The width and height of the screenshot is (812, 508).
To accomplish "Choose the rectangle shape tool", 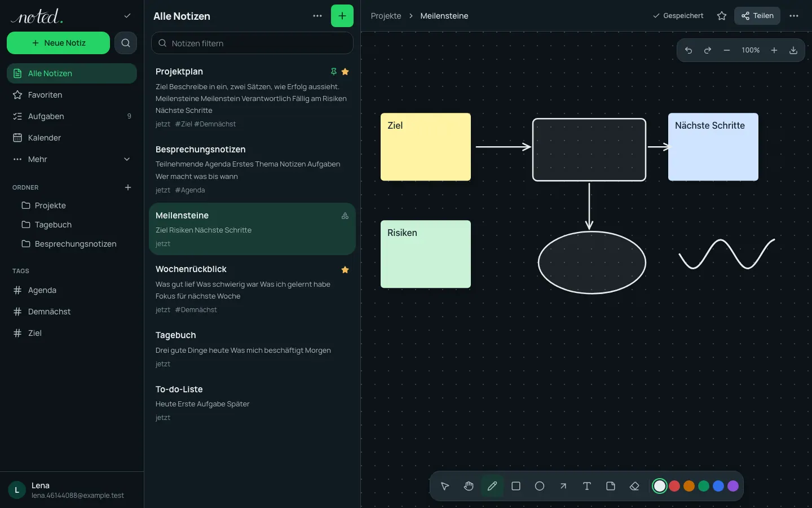I will pyautogui.click(x=516, y=486).
